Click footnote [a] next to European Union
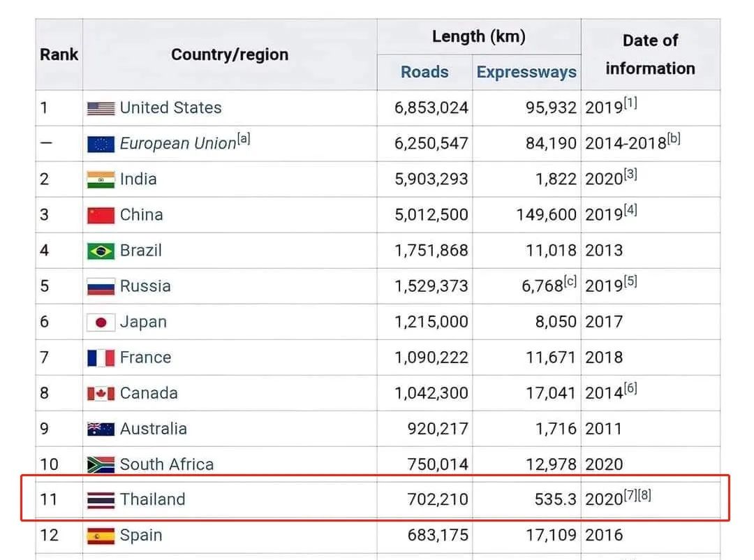Image resolution: width=754 pixels, height=560 pixels. (x=244, y=139)
